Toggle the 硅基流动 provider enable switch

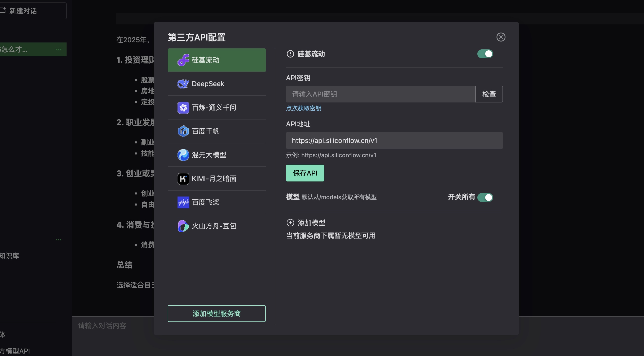click(485, 54)
